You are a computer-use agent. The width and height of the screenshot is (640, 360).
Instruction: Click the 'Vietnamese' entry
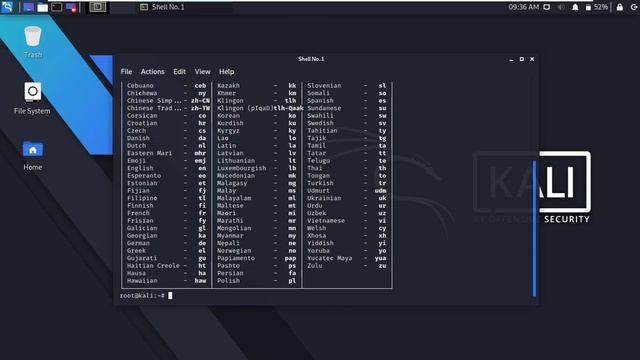click(326, 221)
